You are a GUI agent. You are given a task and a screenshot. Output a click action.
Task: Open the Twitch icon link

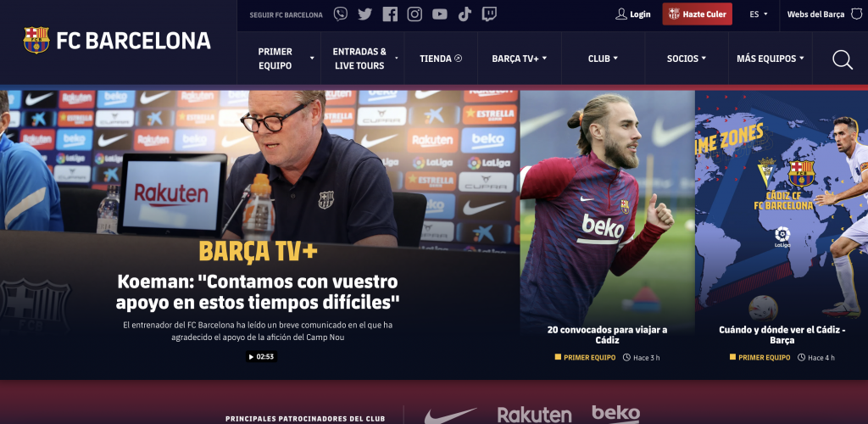pyautogui.click(x=489, y=14)
